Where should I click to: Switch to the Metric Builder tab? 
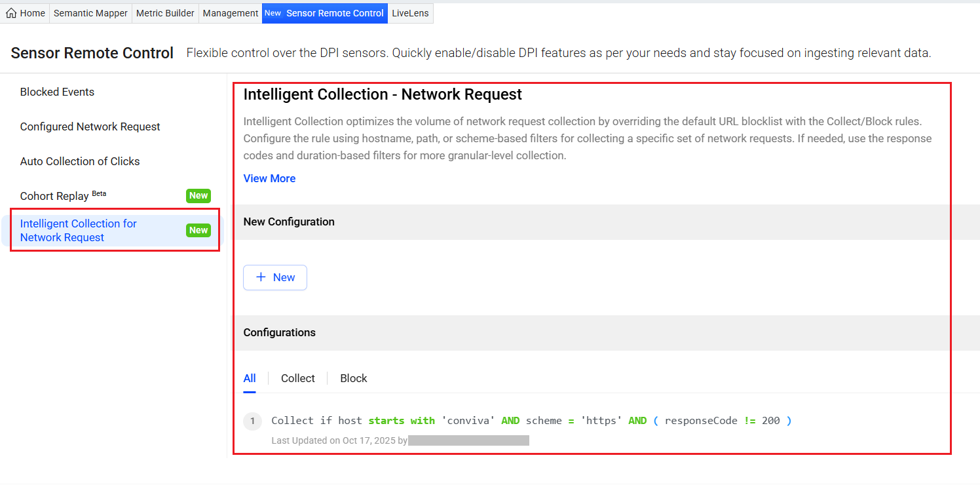(x=165, y=13)
